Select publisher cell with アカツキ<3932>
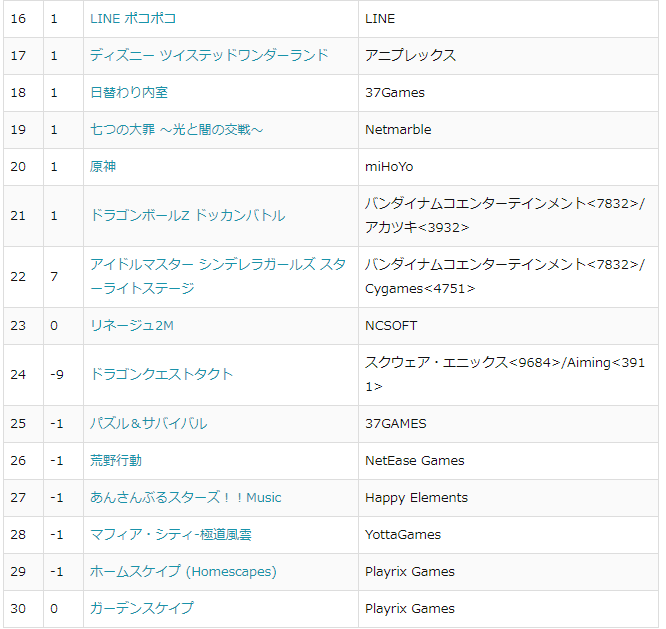Image resolution: width=666 pixels, height=629 pixels. pyautogui.click(x=508, y=216)
